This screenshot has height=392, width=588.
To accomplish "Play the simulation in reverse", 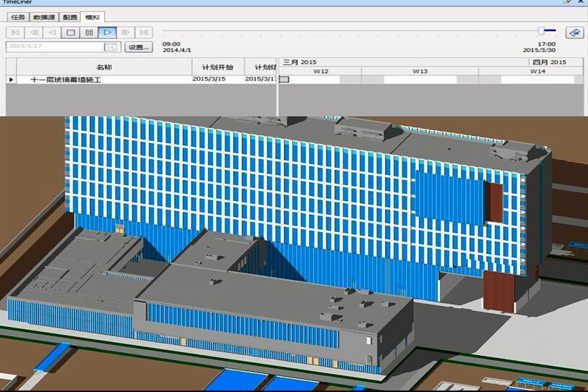I will (x=52, y=33).
